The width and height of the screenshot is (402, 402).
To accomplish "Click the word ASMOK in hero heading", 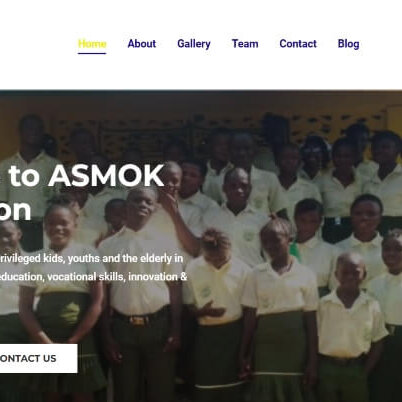I will click(106, 176).
